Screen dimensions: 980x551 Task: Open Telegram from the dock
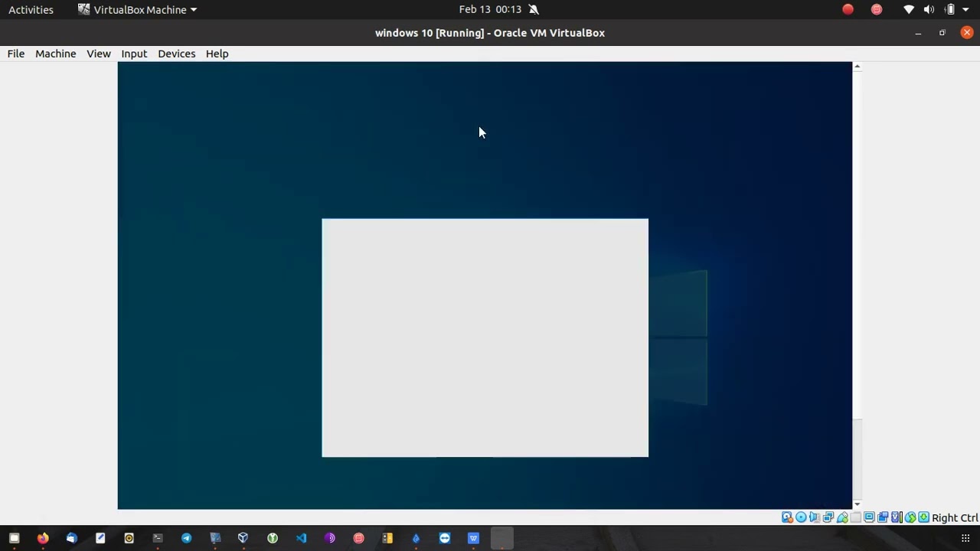coord(186,538)
